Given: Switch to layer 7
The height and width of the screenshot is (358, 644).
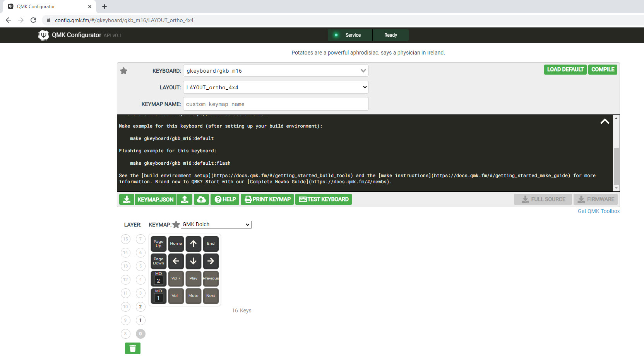Looking at the screenshot, I should click(x=140, y=239).
